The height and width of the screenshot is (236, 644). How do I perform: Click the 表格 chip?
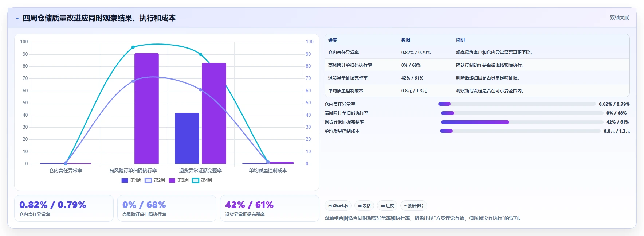tap(364, 206)
